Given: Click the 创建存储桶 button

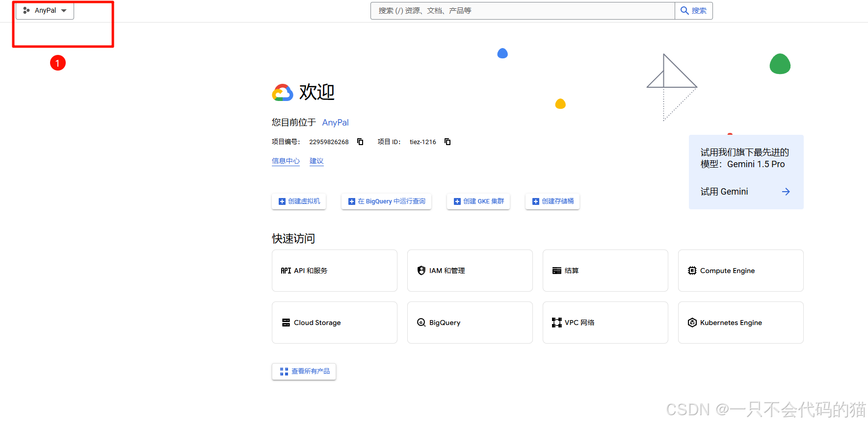Looking at the screenshot, I should pyautogui.click(x=552, y=201).
